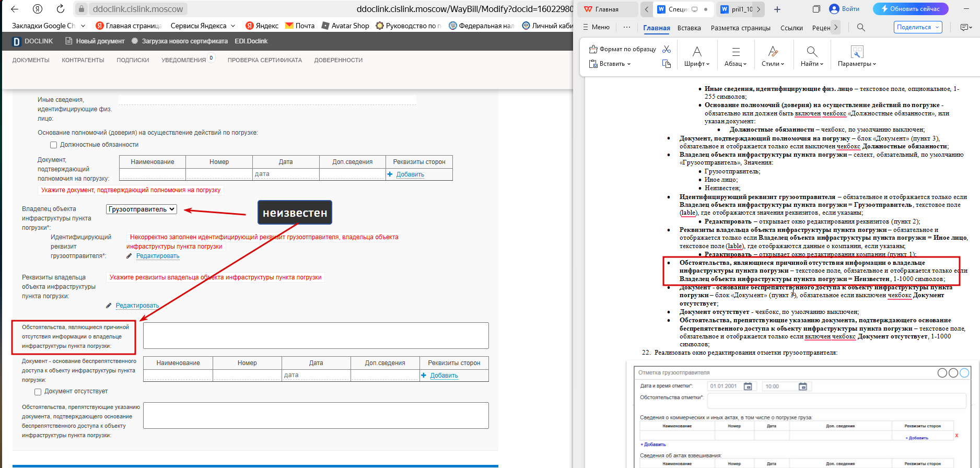
Task: Click the date field in the loading authority table
Action: pyautogui.click(x=286, y=174)
